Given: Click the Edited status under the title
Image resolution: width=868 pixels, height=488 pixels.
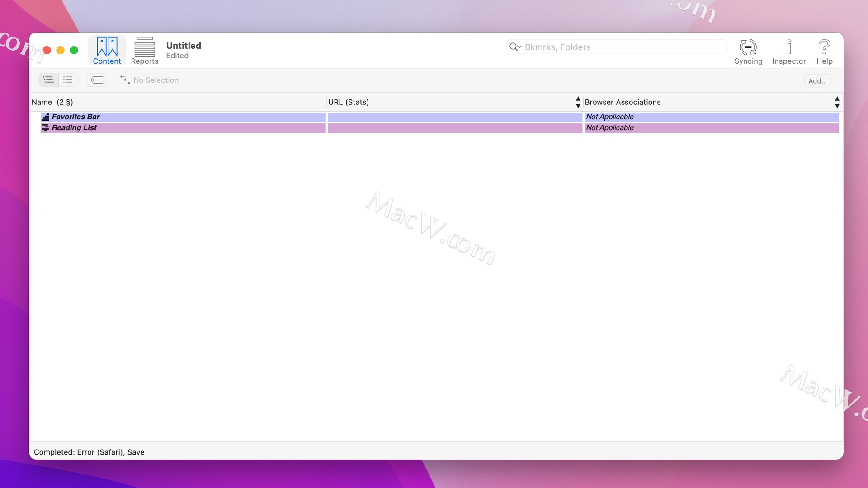Looking at the screenshot, I should tap(177, 56).
